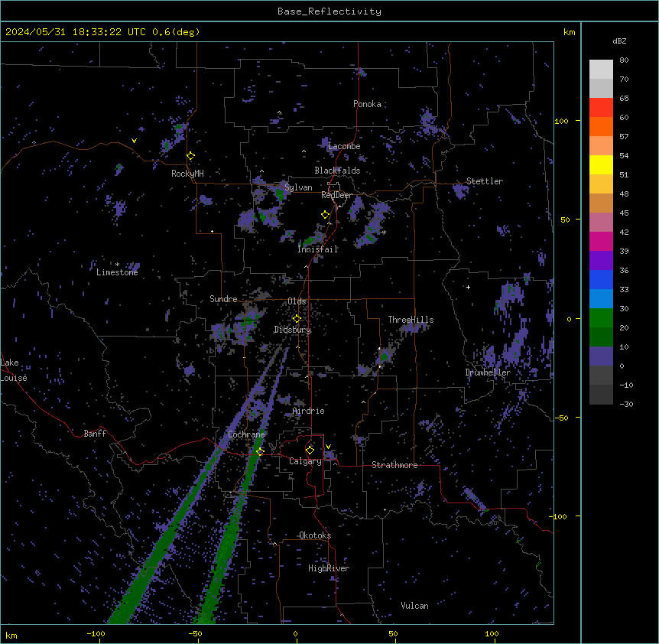Click the Limestone label

pyautogui.click(x=117, y=272)
